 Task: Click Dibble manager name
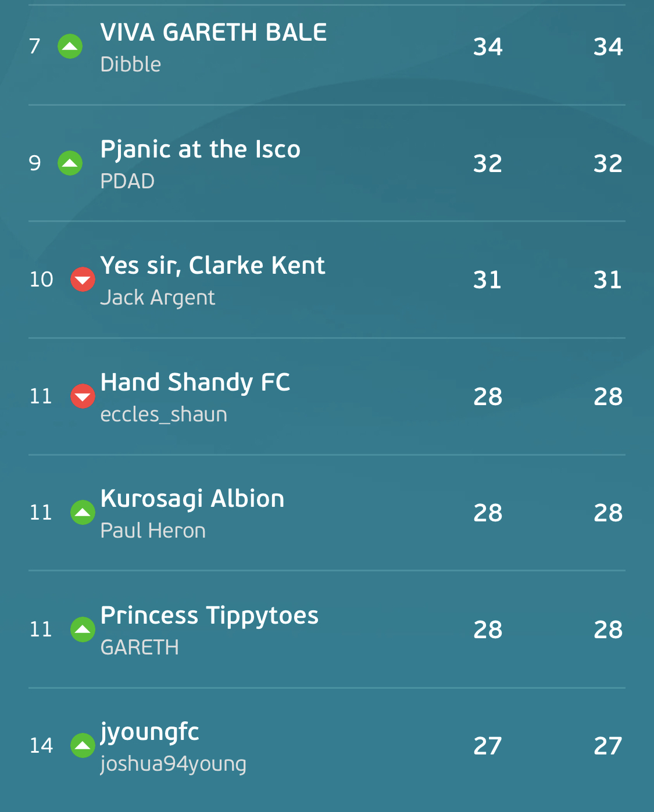point(130,65)
